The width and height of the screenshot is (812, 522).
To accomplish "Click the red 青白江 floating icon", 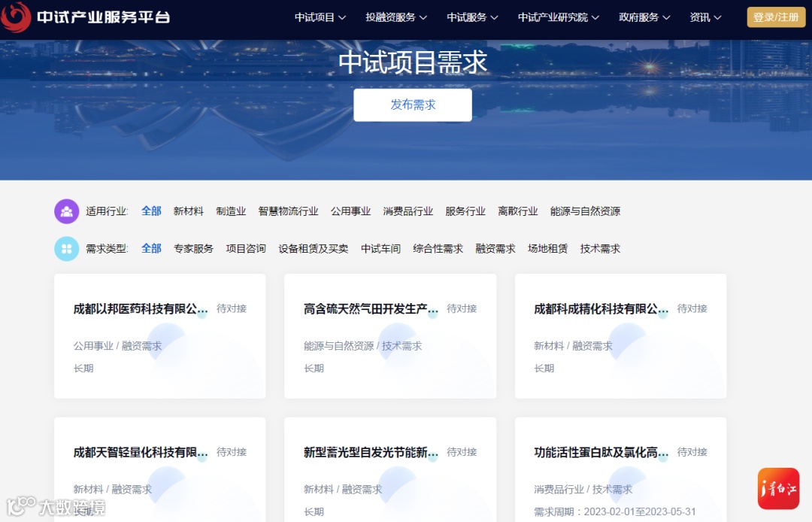I will coord(778,489).
